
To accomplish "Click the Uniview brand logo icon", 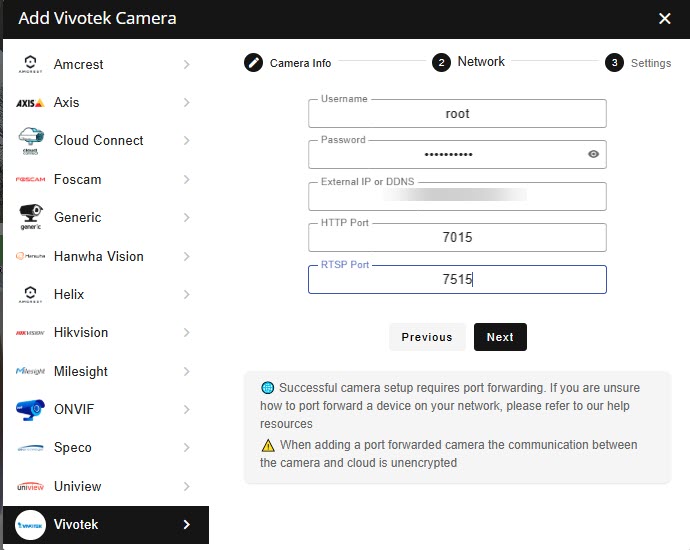I will (x=30, y=487).
